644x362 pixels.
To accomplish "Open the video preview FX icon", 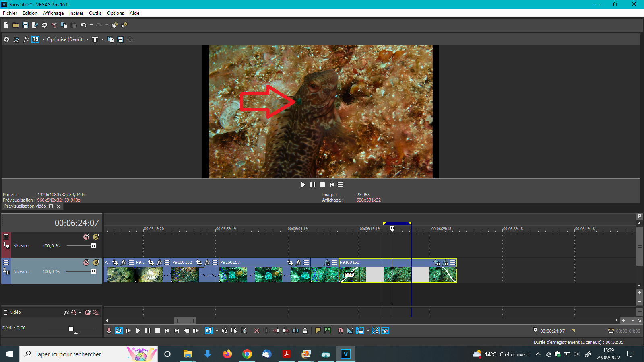I will coord(26,39).
